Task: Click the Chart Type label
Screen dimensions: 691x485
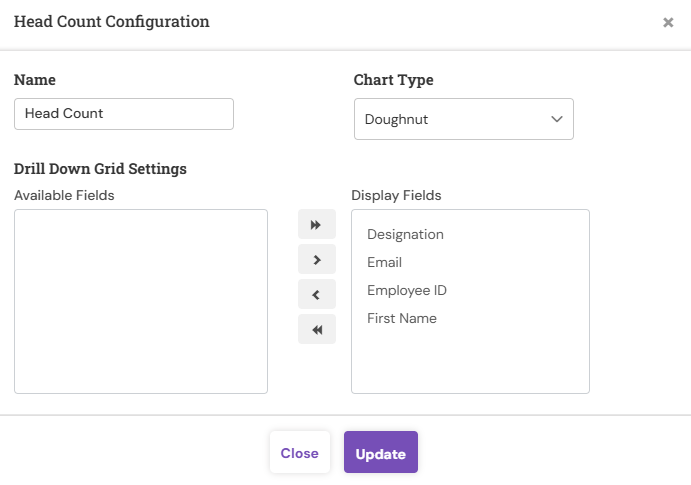Action: point(393,80)
